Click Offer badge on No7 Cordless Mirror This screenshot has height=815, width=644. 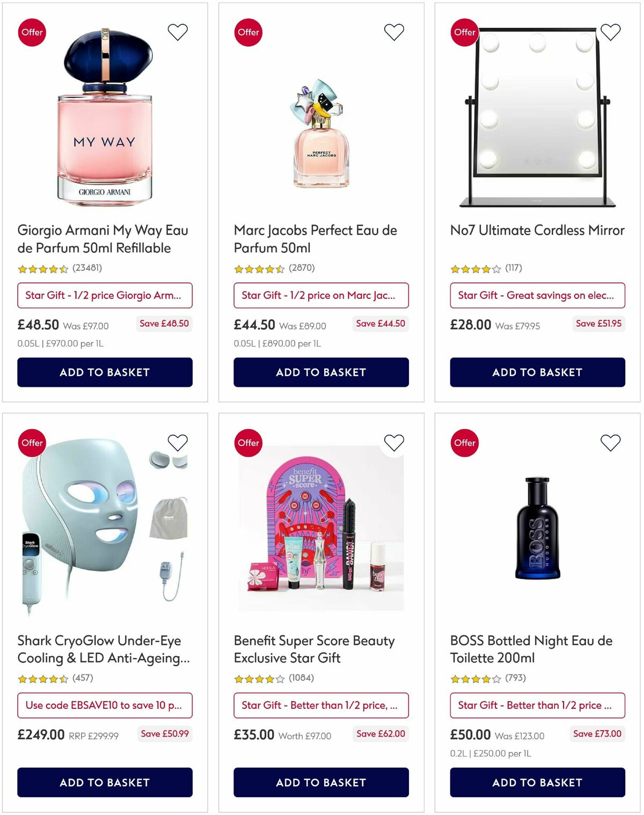[464, 32]
